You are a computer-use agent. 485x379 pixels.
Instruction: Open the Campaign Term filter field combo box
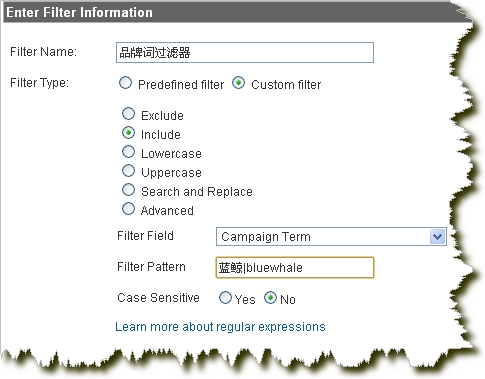click(331, 237)
